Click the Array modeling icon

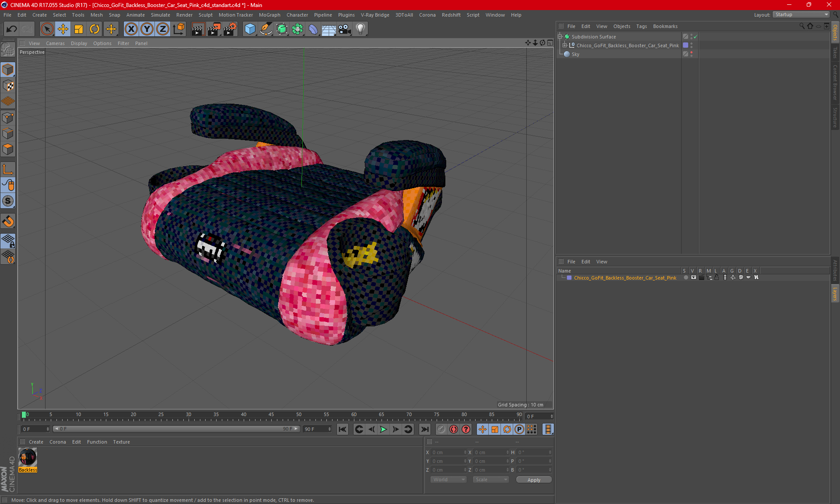[x=297, y=29]
